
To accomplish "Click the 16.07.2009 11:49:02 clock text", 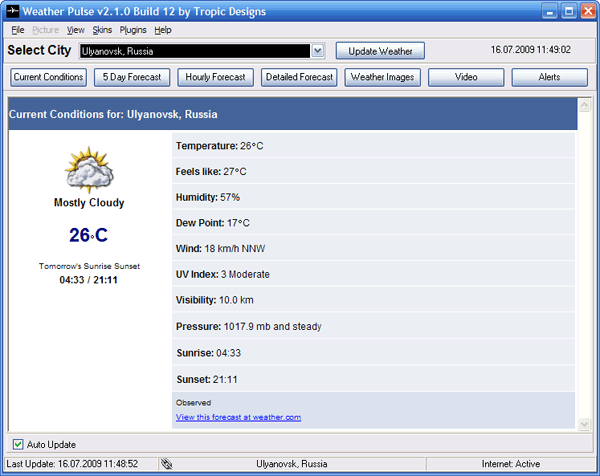I will (531, 50).
